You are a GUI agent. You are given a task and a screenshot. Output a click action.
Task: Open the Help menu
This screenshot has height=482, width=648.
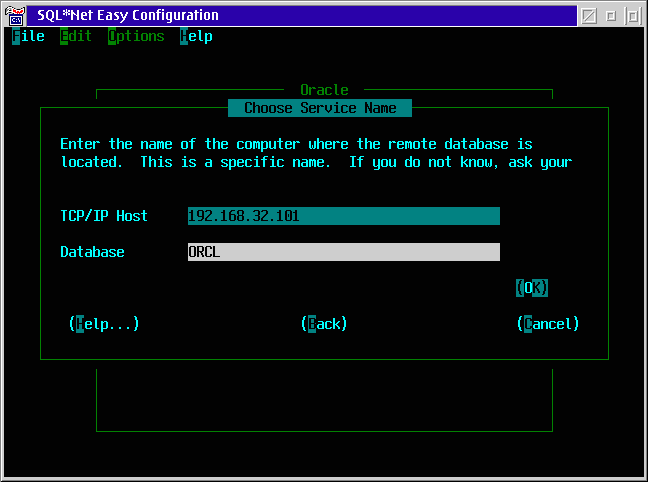[196, 36]
